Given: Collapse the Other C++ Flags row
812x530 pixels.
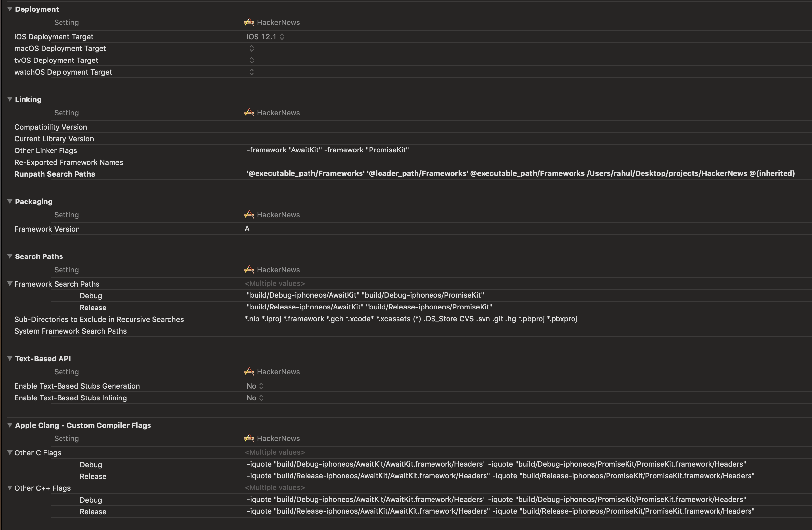Looking at the screenshot, I should (x=10, y=488).
